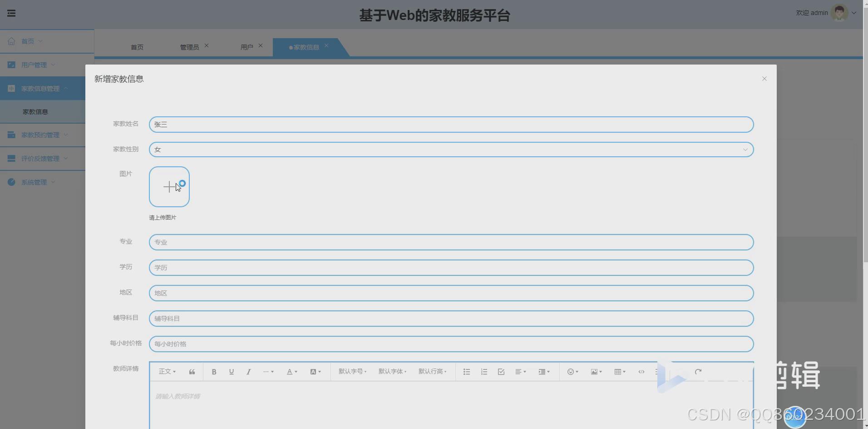
Task: Click the home icon beside 首页
Action: [11, 41]
